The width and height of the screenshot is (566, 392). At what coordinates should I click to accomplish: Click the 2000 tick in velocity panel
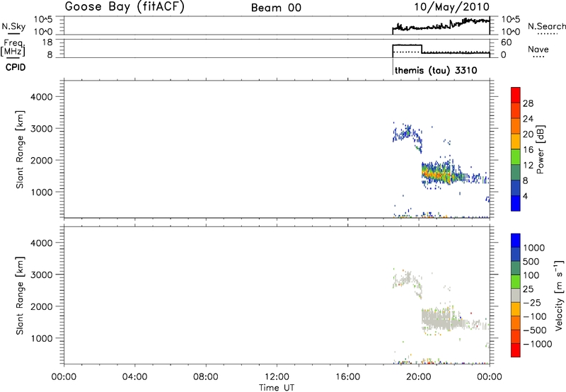(42, 306)
